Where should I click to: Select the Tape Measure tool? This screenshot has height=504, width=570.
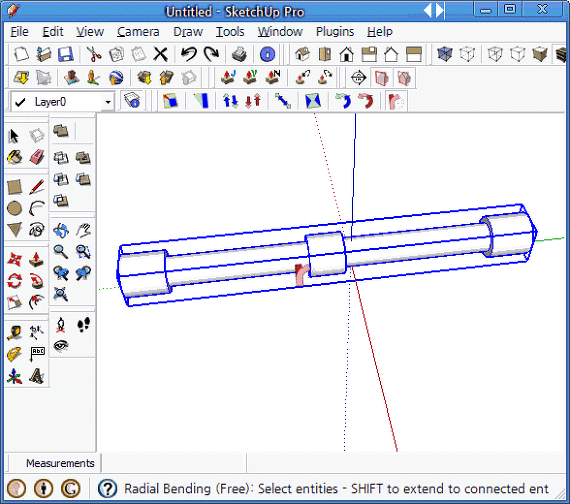(x=15, y=333)
